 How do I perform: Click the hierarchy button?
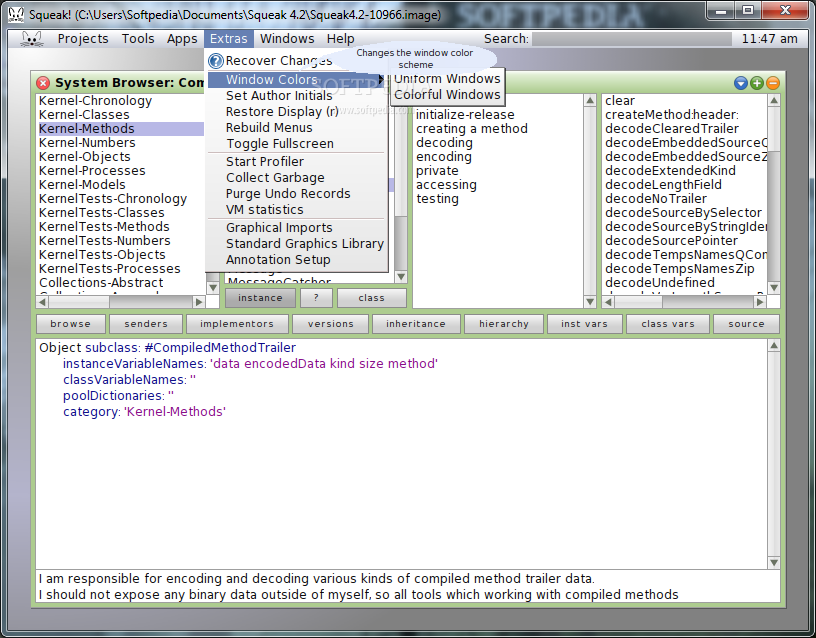[x=504, y=324]
